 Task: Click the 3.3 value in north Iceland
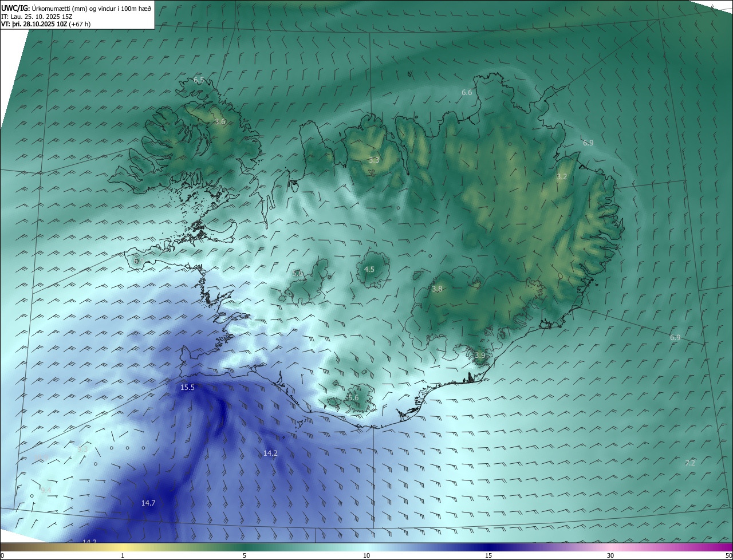point(374,160)
